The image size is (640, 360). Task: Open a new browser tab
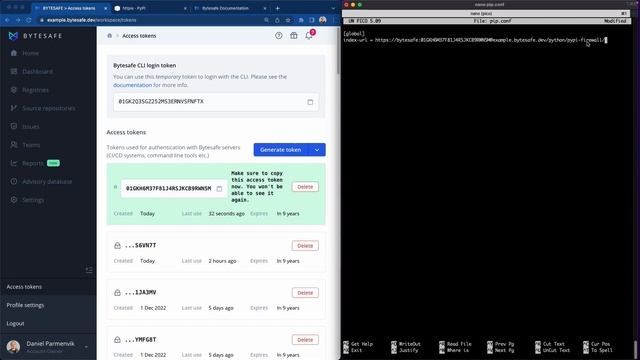[278, 8]
